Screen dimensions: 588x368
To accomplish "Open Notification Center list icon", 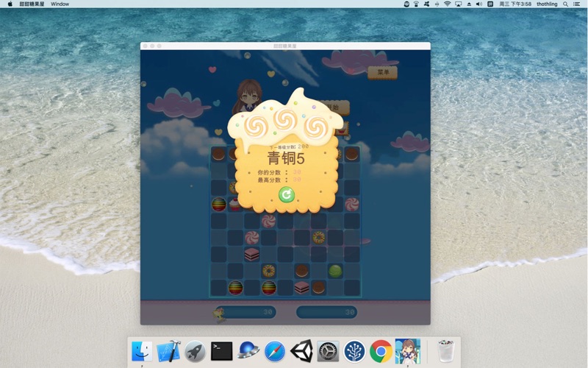I will (576, 4).
